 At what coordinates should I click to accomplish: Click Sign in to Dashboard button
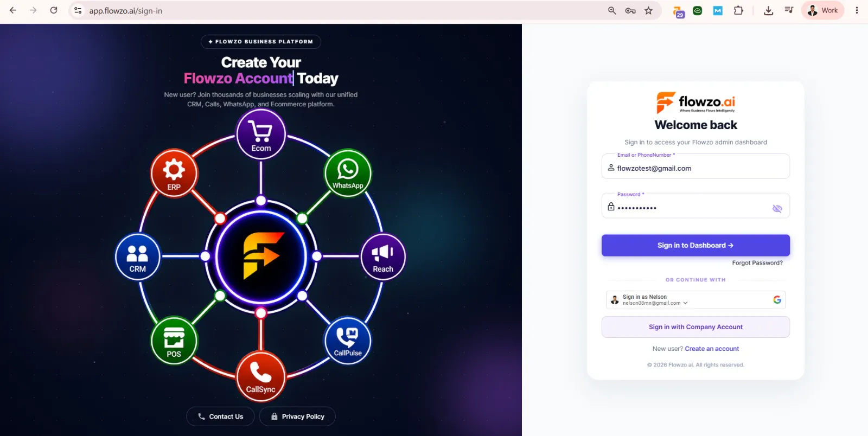[x=695, y=245]
